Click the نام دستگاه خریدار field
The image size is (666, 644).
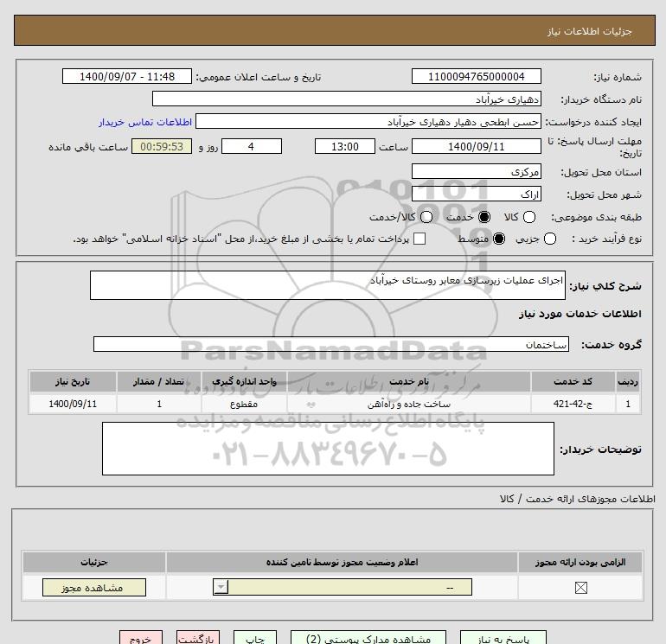(347, 99)
